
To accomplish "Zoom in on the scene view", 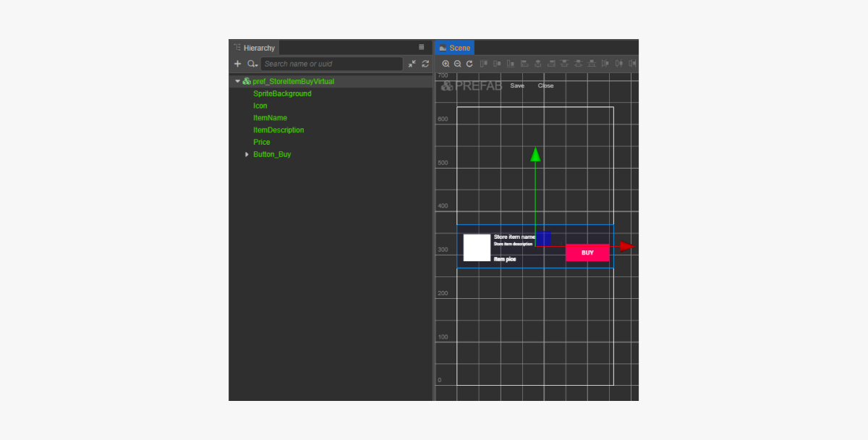I will [x=446, y=64].
